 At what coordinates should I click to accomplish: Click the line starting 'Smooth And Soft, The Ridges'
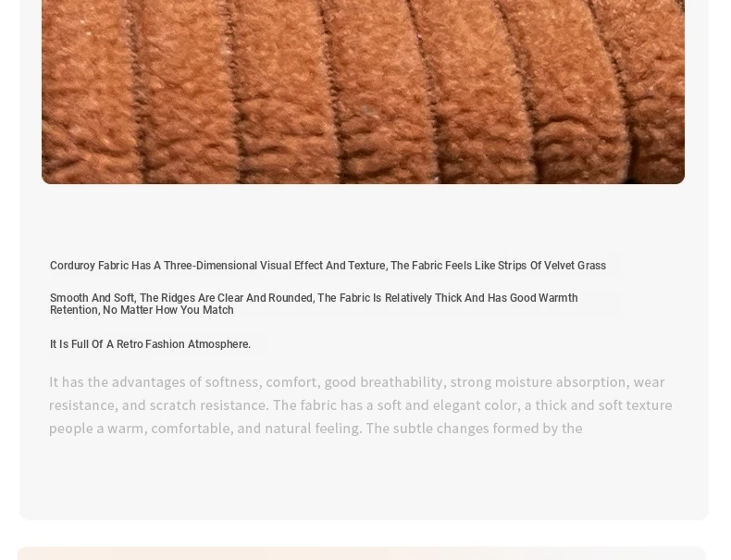(314, 298)
